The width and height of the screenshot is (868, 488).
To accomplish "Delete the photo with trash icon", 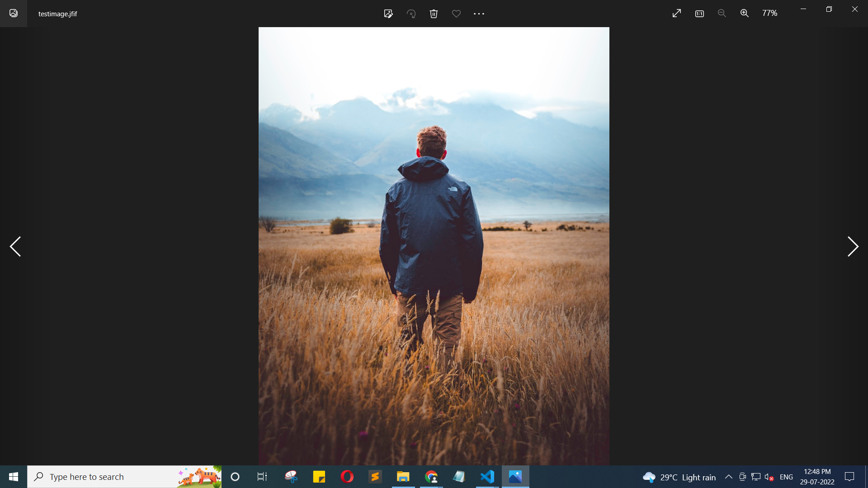I will click(434, 14).
